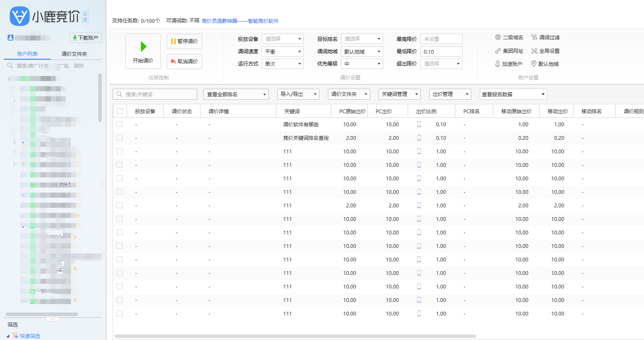Click the 百度 badge next to logo
This screenshot has height=340, width=644.
85,16
